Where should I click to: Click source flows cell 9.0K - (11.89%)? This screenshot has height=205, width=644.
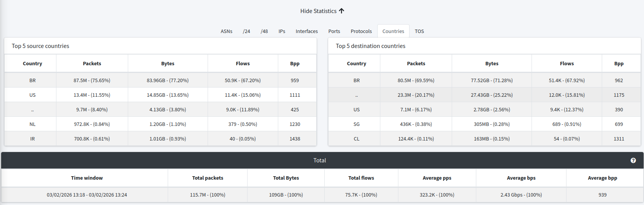[243, 109]
